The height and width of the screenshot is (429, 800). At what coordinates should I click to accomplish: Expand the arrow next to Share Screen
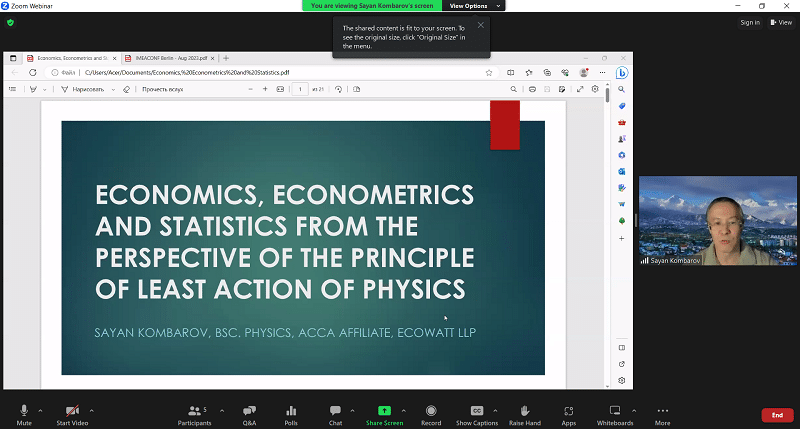402,410
